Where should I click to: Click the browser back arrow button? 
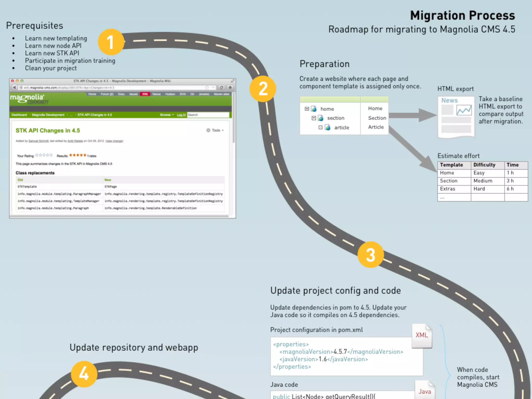[x=15, y=88]
